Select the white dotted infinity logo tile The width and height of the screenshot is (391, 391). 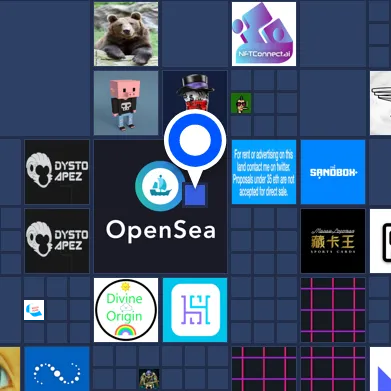point(57,369)
